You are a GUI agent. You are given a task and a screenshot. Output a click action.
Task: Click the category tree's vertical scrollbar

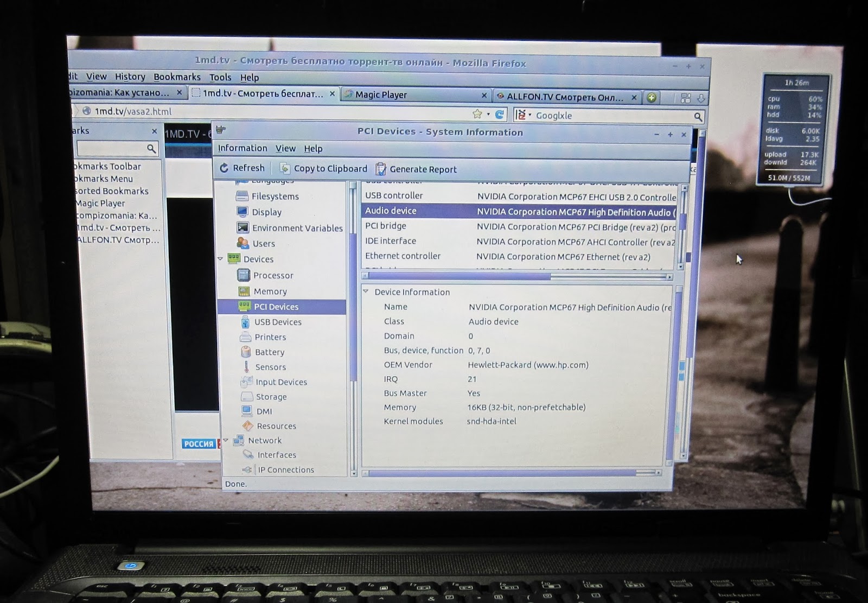point(354,329)
